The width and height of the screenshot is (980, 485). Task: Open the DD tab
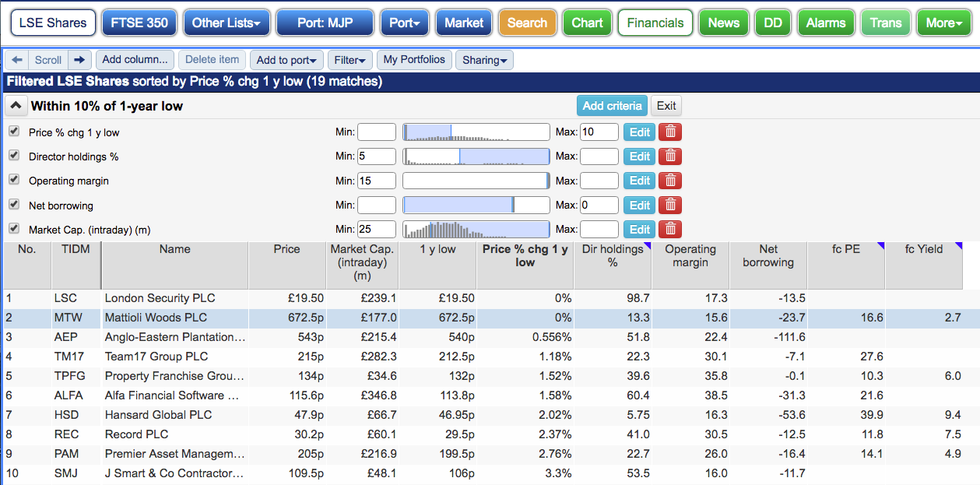(x=773, y=23)
